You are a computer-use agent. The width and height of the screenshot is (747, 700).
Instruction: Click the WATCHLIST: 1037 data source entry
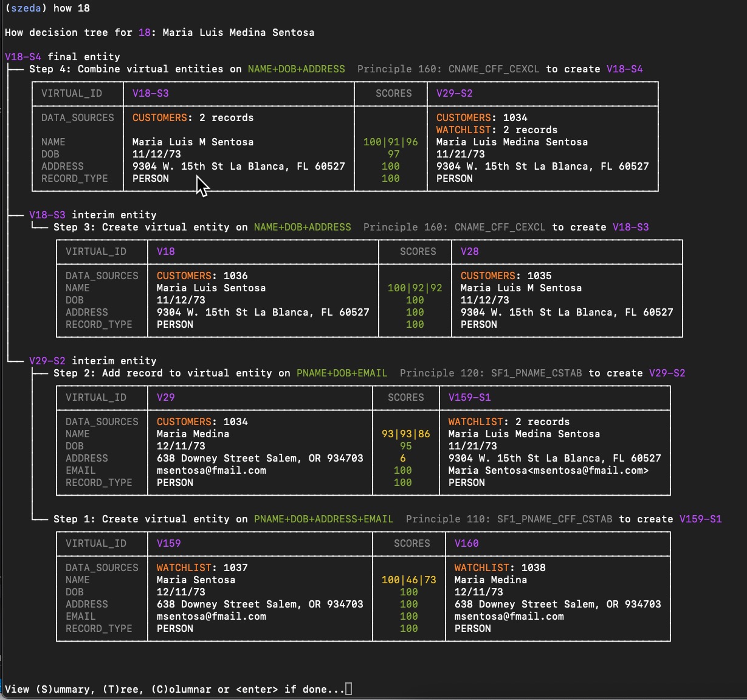click(202, 567)
